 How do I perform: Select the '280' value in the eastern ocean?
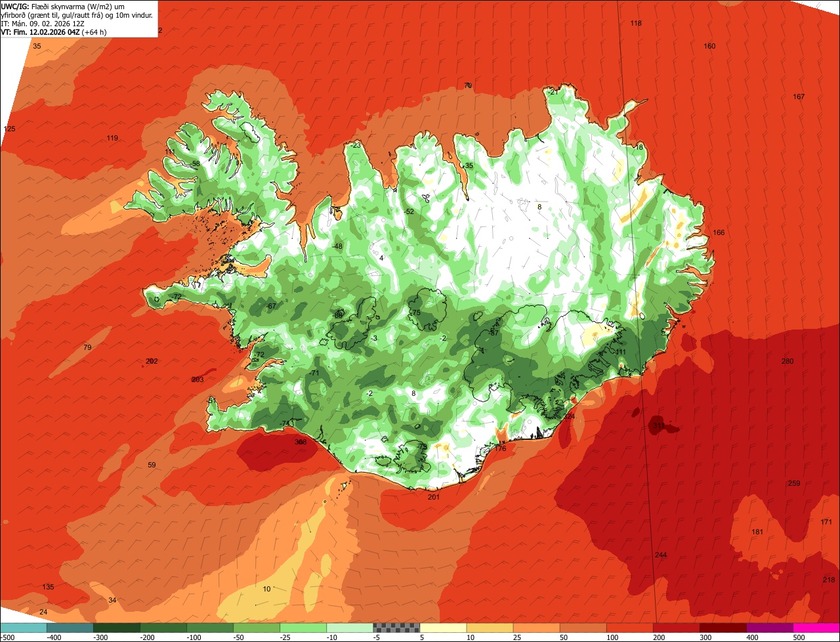[787, 362]
